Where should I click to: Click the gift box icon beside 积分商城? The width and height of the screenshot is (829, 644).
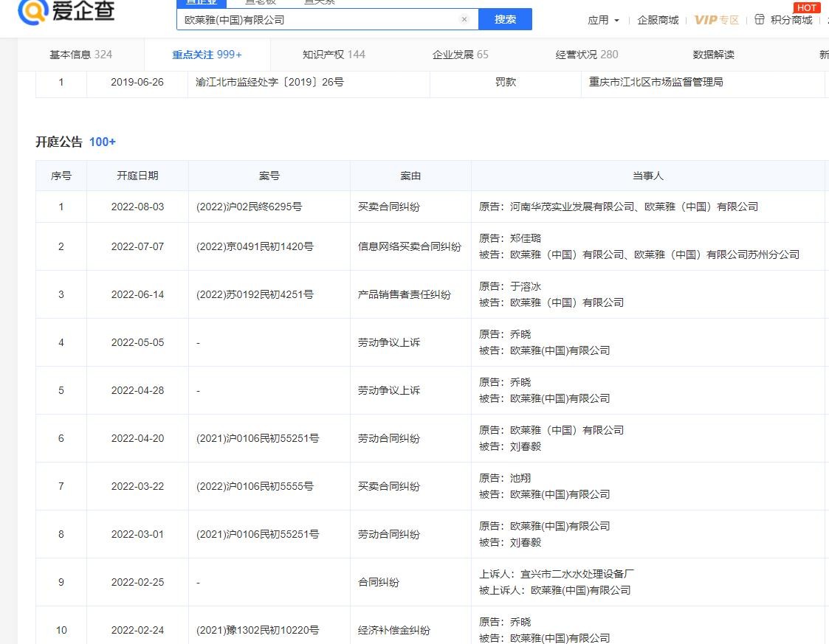760,20
